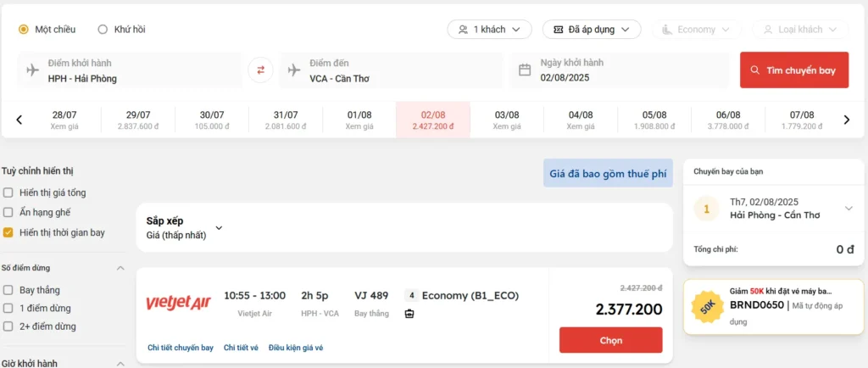This screenshot has height=368, width=868.
Task: Tick the Bay thẳng filter checkbox
Action: pos(8,290)
